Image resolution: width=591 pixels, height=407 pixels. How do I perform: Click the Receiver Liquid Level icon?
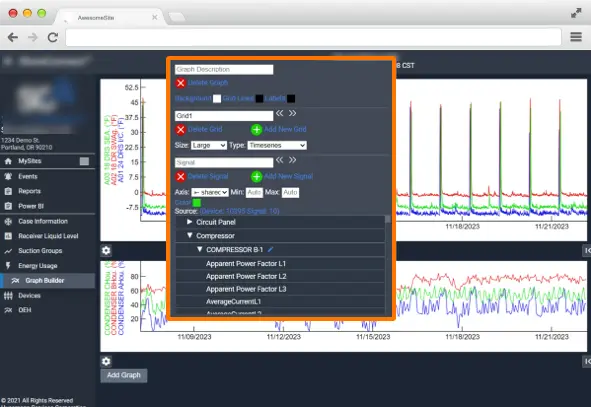[8, 236]
